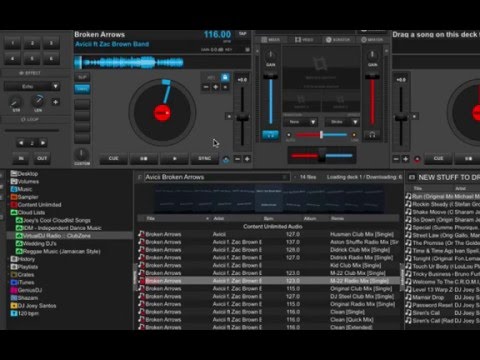Screen dimensions: 480x360
Task: Trigger hot cue pad 5
Action: 32,59
